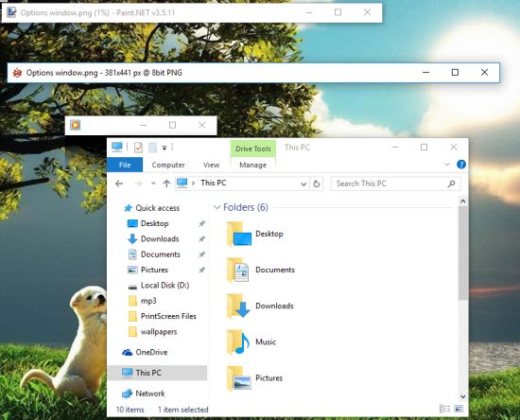
Task: Open Customize Quick Access Toolbar dropdown arrow
Action: 165,148
